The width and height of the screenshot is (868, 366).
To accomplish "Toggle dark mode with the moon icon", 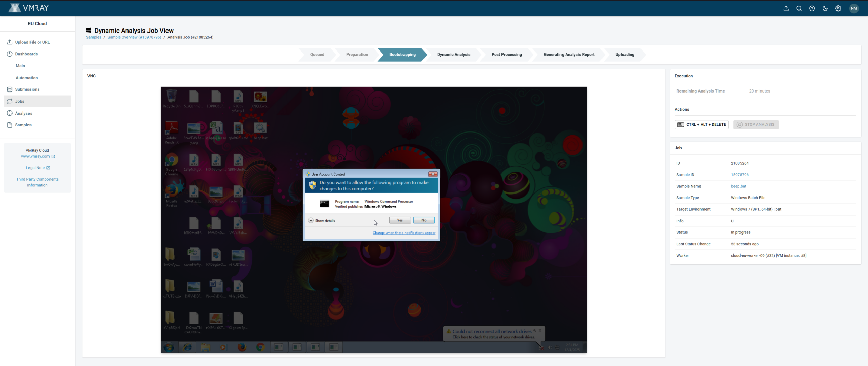I will pyautogui.click(x=825, y=8).
